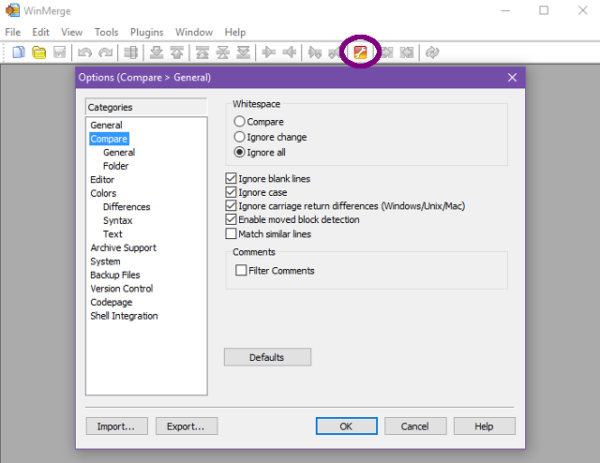This screenshot has height=463, width=600.
Task: Click the Refresh icon in toolbar
Action: coord(432,52)
